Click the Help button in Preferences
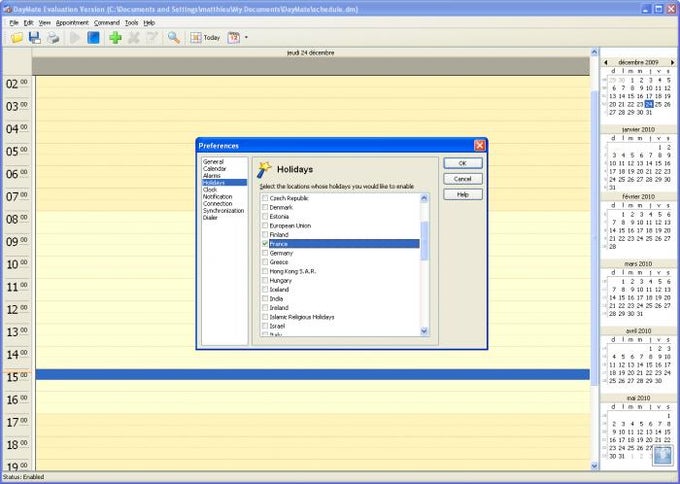This screenshot has width=680, height=484. (x=463, y=194)
